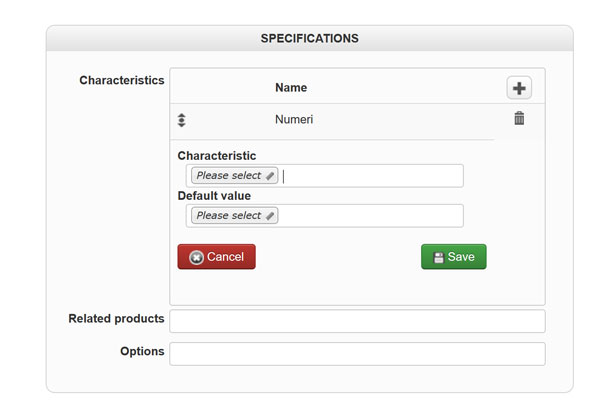Select the Numeri characteristic row name
This screenshot has height=416, width=600.
tap(294, 119)
